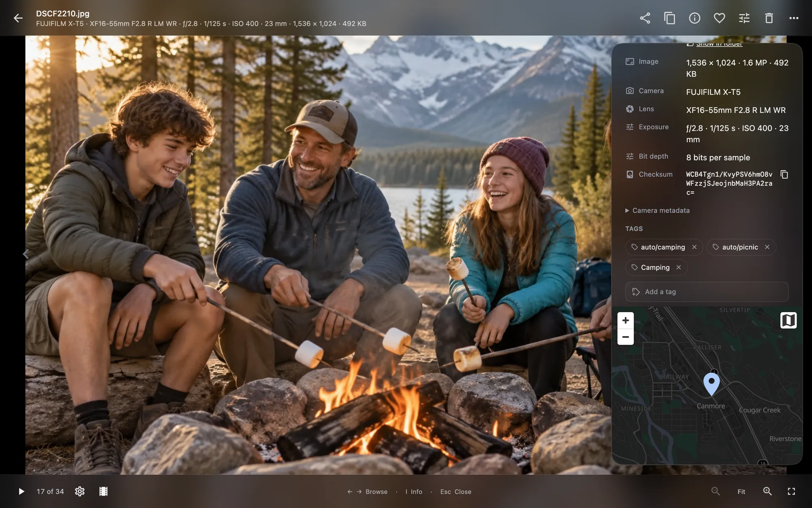This screenshot has height=508, width=812.
Task: Click the XF16-55mm lens value
Action: coord(736,110)
